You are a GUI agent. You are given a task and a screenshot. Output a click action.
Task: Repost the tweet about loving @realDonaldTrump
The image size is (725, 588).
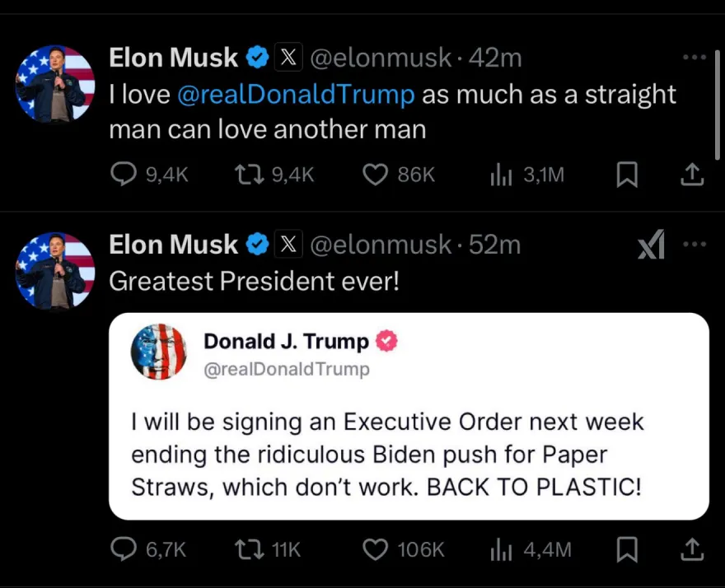tap(244, 174)
